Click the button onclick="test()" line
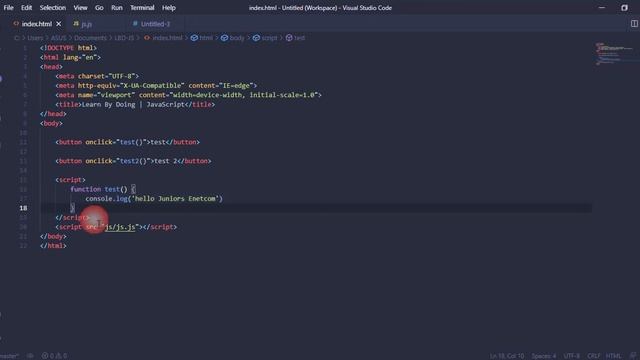Viewport: 640px width, 360px height. [x=128, y=142]
